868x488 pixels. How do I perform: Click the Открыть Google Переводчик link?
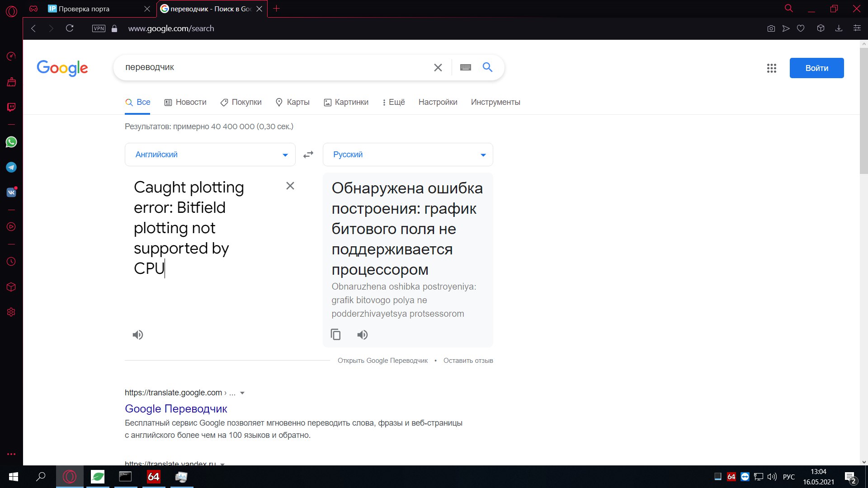tap(382, 361)
